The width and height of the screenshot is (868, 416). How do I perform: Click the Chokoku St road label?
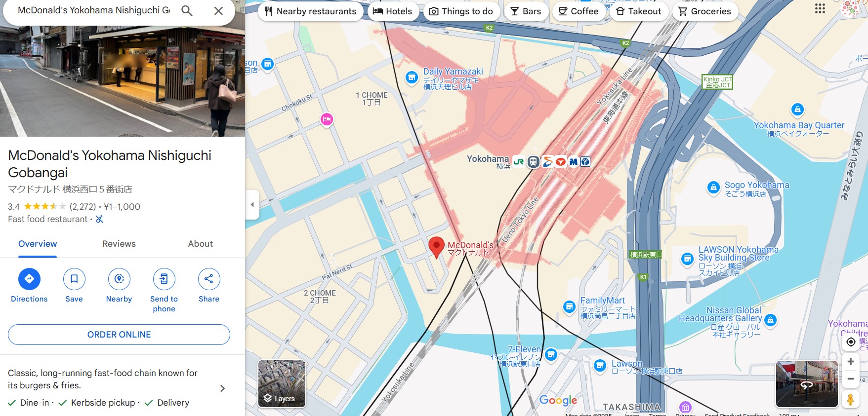pyautogui.click(x=297, y=103)
